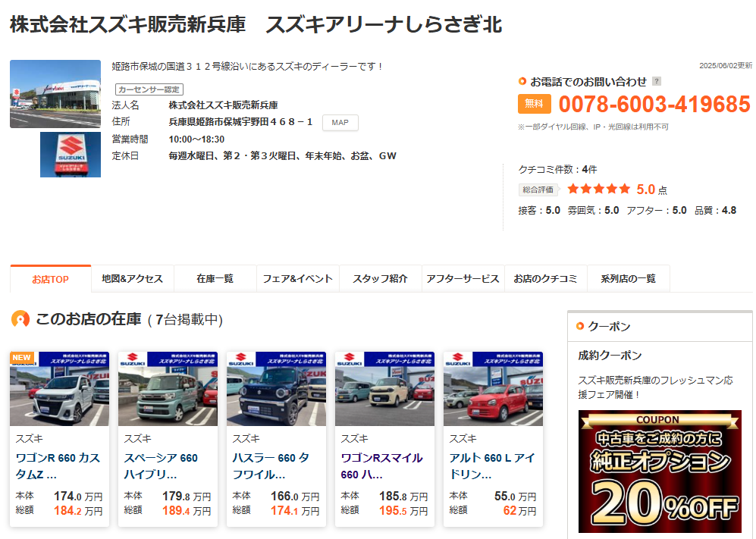Click the orange location pin inventory icon
Image resolution: width=756 pixels, height=539 pixels.
pyautogui.click(x=20, y=319)
